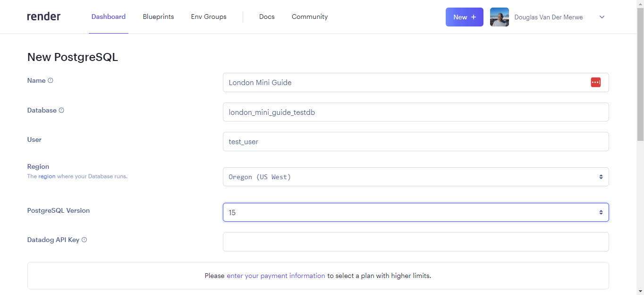
Task: View the Datadog API Key tooltip icon
Action: 84,240
